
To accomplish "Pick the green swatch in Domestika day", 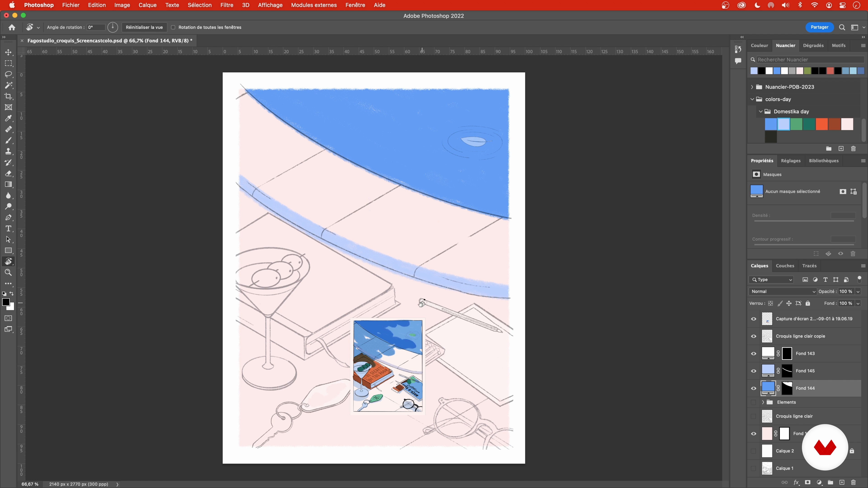I will pos(796,124).
